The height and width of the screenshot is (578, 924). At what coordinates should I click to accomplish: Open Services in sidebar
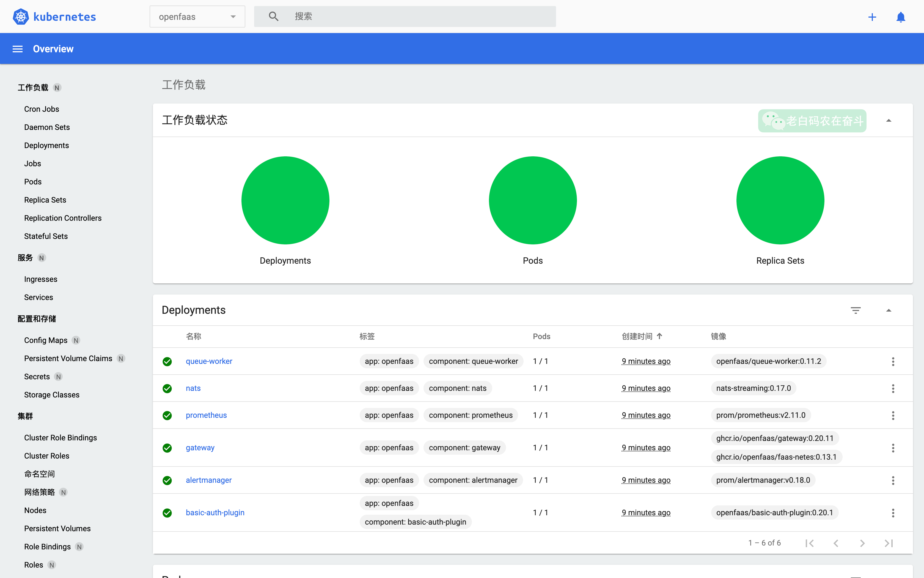click(x=38, y=297)
